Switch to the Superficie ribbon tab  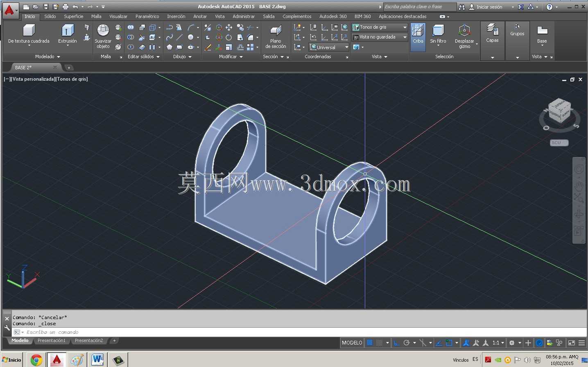click(x=74, y=16)
